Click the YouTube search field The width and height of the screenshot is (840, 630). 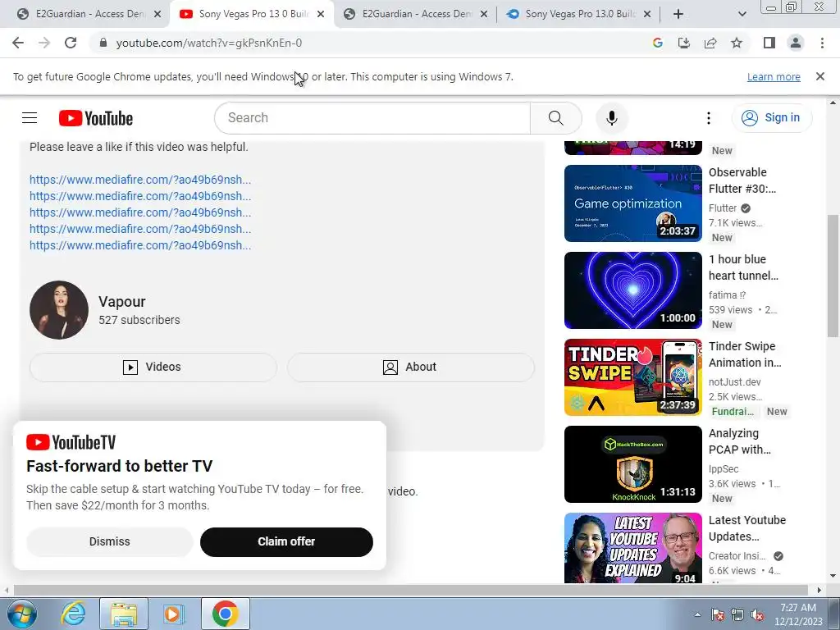pos(372,118)
